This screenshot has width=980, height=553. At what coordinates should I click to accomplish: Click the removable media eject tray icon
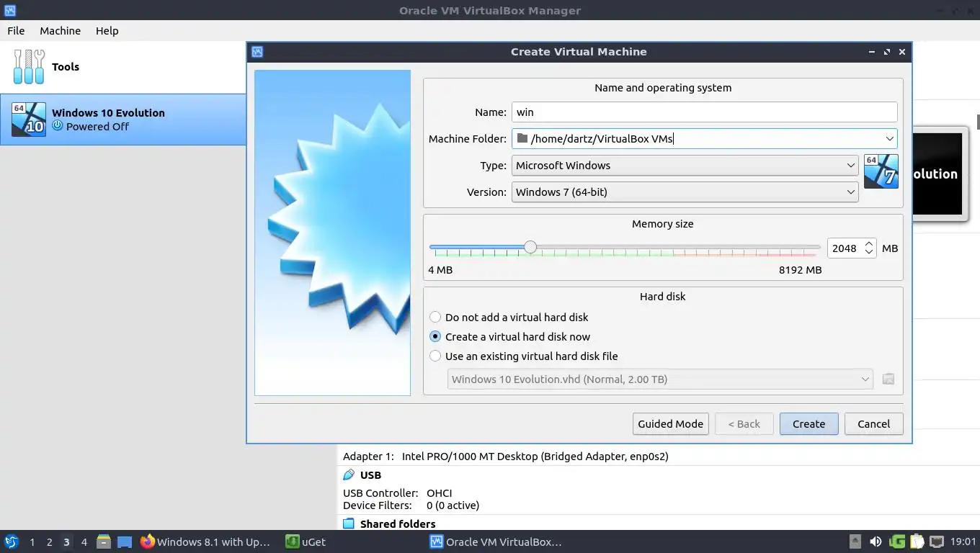855,541
